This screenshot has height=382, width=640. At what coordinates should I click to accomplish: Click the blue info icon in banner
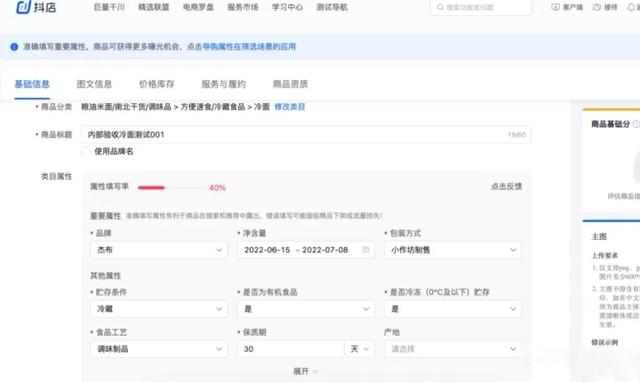(x=14, y=47)
